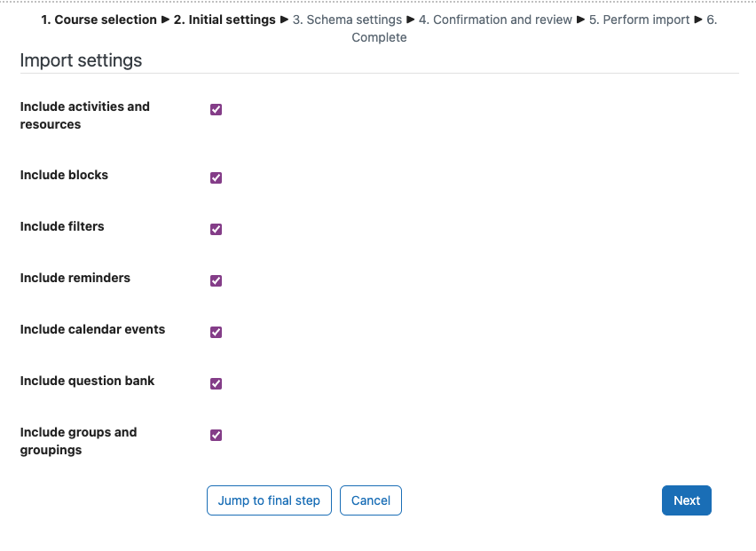The height and width of the screenshot is (551, 756).
Task: Uncheck the Include activities and resources checkbox
Action: pyautogui.click(x=216, y=110)
